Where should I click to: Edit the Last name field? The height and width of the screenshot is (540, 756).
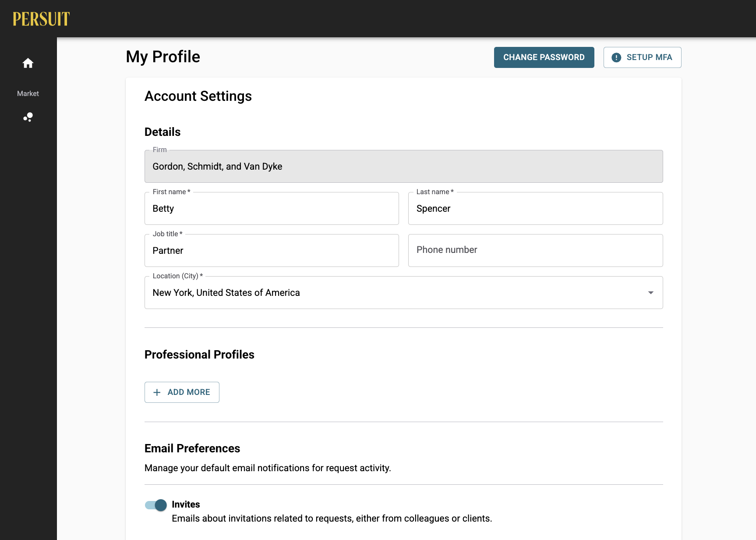tap(535, 209)
